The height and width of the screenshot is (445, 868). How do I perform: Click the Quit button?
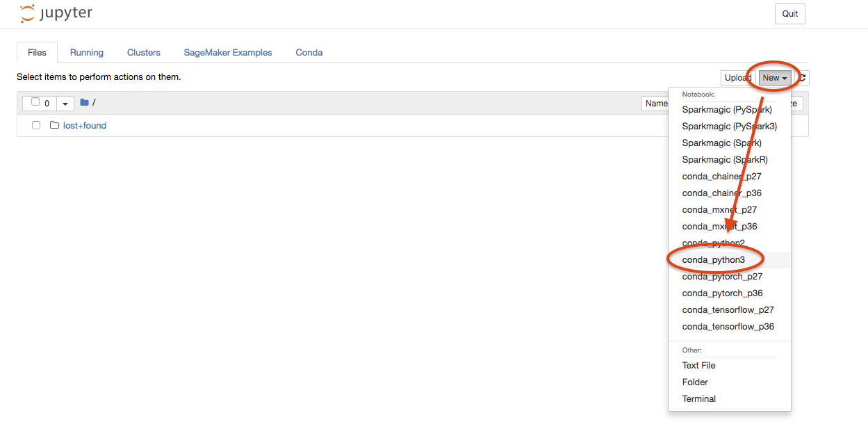point(790,14)
